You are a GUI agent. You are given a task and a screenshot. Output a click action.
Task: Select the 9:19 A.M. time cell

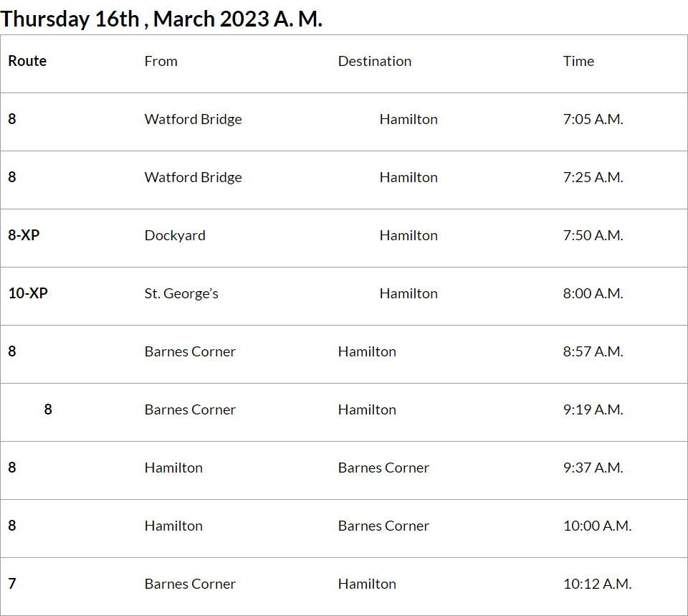click(x=593, y=410)
